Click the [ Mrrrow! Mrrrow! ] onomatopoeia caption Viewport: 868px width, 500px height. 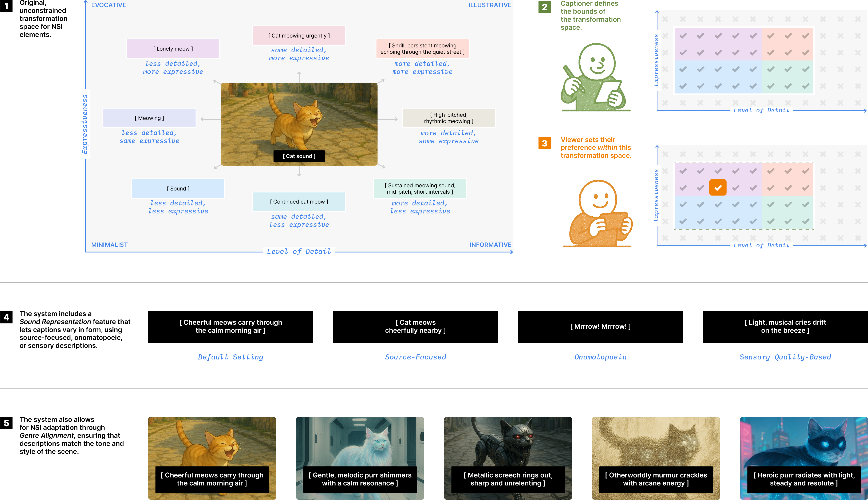click(600, 327)
